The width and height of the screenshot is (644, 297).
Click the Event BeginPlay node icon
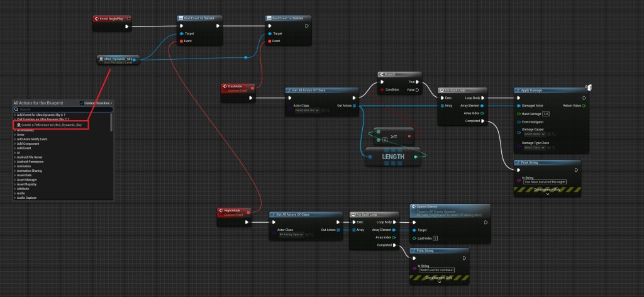click(x=97, y=18)
